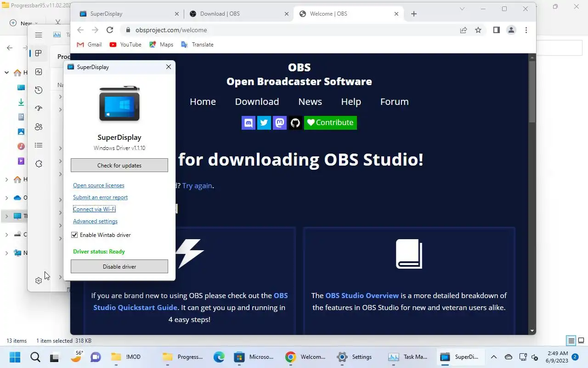588x368 pixels.
Task: Open Gmail bookmark
Action: 89,45
